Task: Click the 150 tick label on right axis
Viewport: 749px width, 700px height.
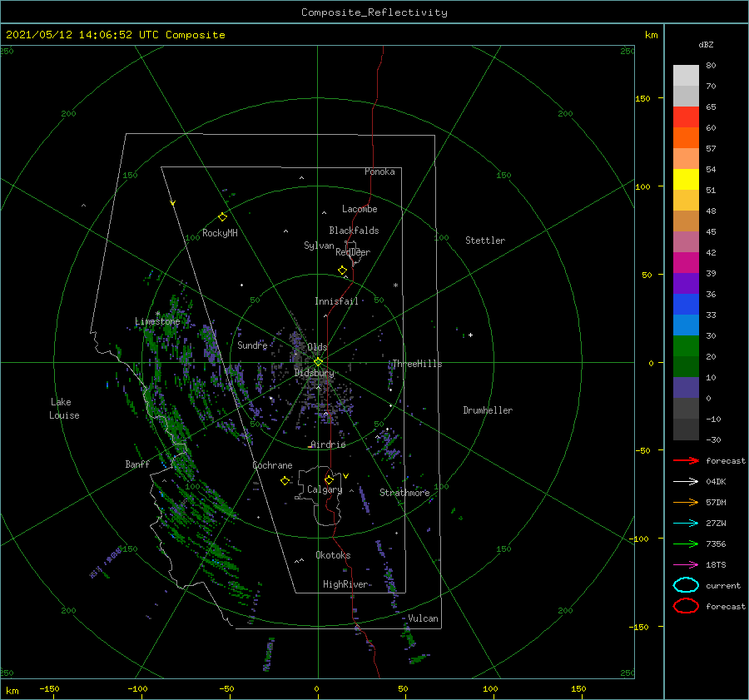Action: pyautogui.click(x=643, y=98)
